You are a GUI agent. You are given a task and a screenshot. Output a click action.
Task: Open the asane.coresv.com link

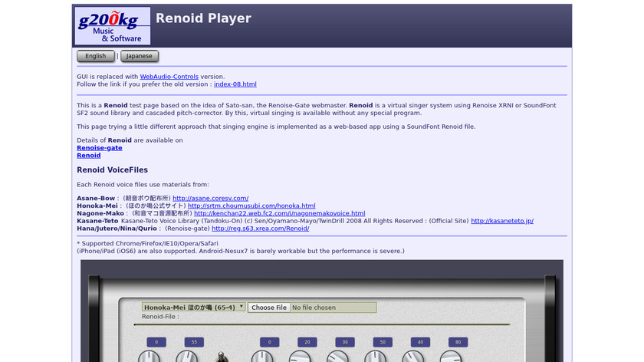pos(210,198)
